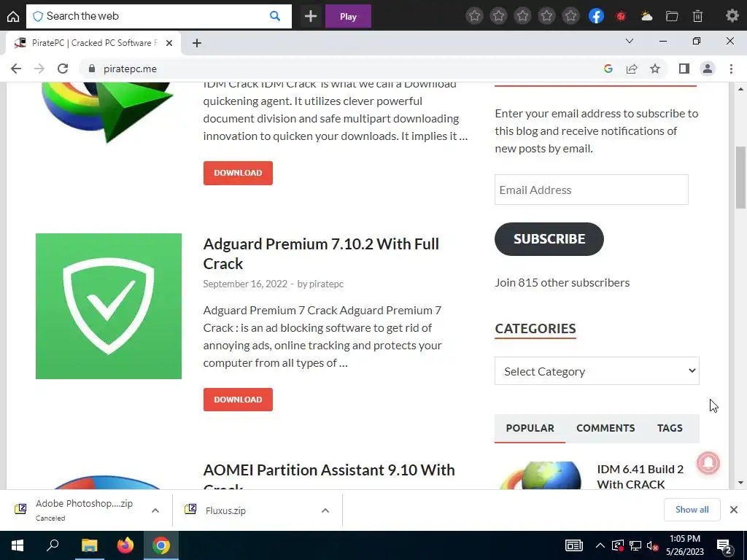The height and width of the screenshot is (560, 747).
Task: Click the red ladybug icon
Action: [x=621, y=16]
